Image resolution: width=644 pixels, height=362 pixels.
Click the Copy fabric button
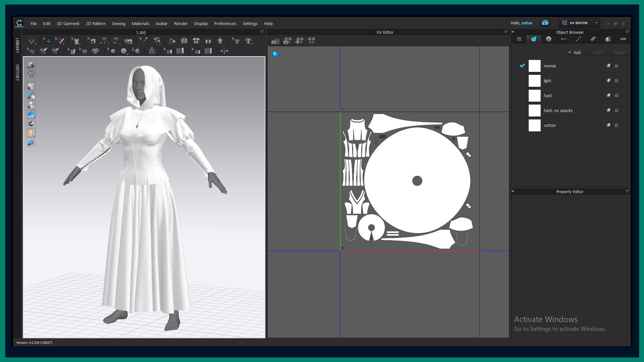point(596,53)
